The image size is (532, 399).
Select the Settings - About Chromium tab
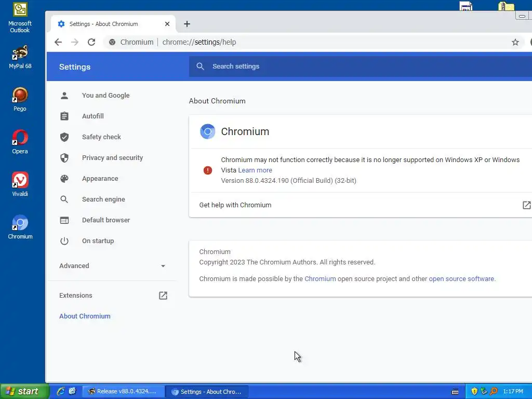coord(113,24)
